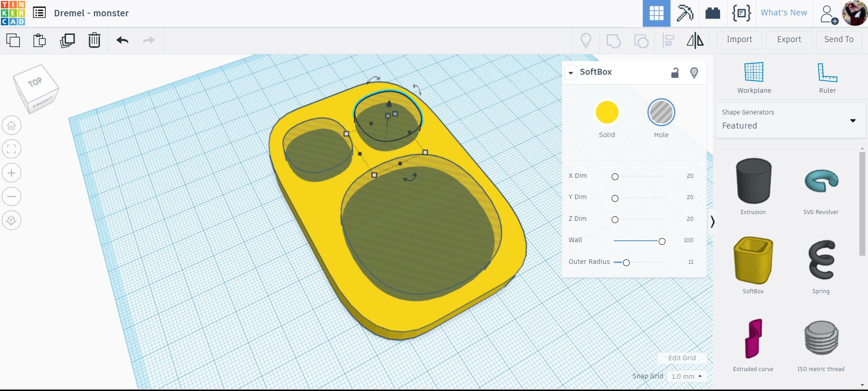This screenshot has width=868, height=391.
Task: Ungroup the selected shapes
Action: click(x=641, y=41)
